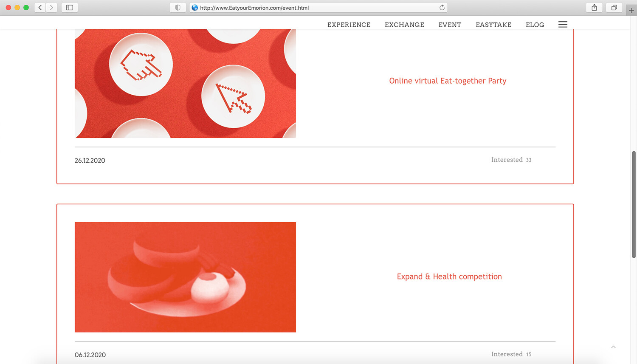Add a new tab with the plus icon
The image size is (637, 364).
[x=631, y=10]
